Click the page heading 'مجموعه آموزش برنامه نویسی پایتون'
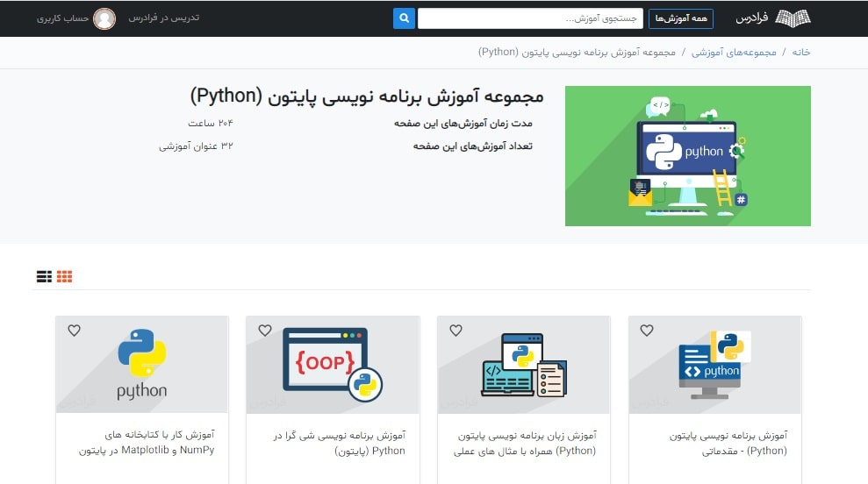The height and width of the screenshot is (484, 868). coord(367,96)
